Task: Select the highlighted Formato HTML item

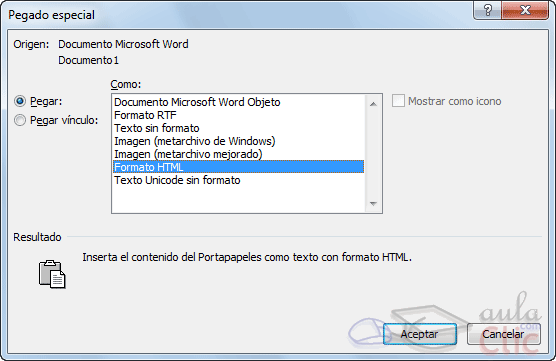Action: (239, 167)
